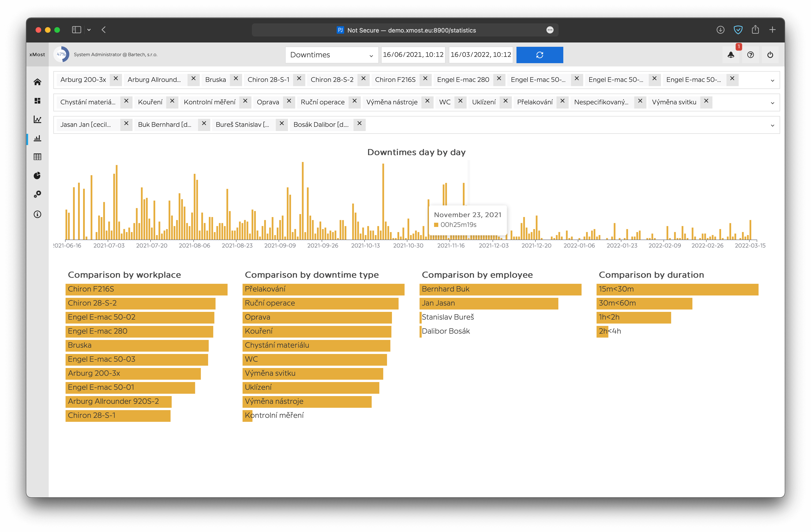Open the table grid sidebar icon

37,157
